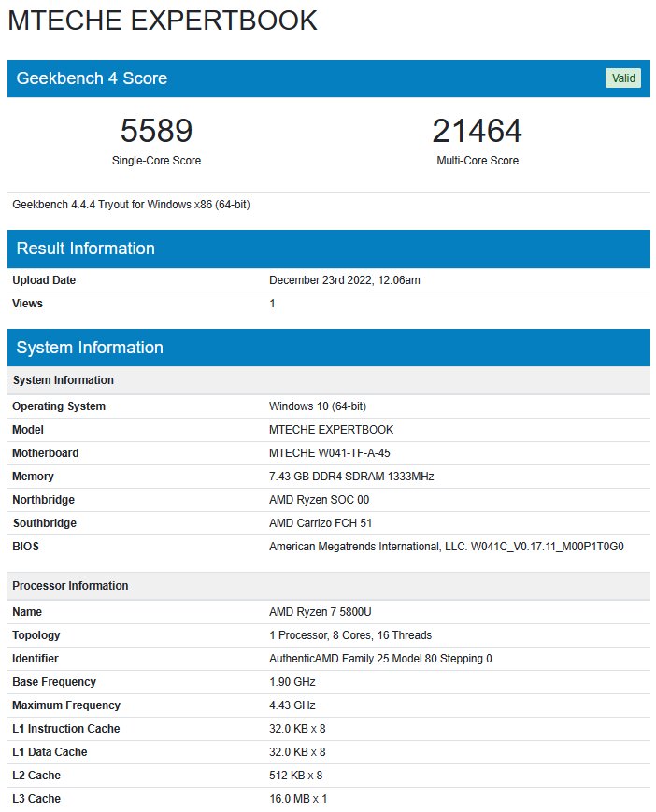This screenshot has width=656, height=812.
Task: Click the Identifier label
Action: [36, 658]
